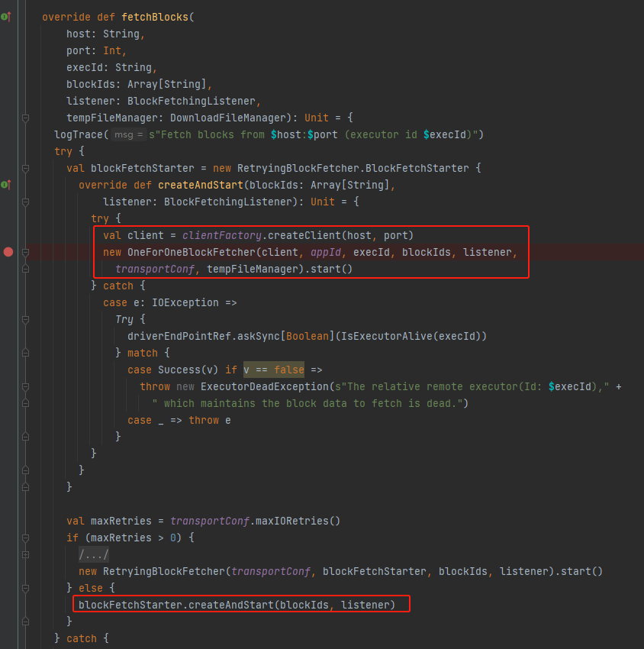Image resolution: width=644 pixels, height=649 pixels.
Task: Click the logTrace call
Action: click(x=79, y=134)
